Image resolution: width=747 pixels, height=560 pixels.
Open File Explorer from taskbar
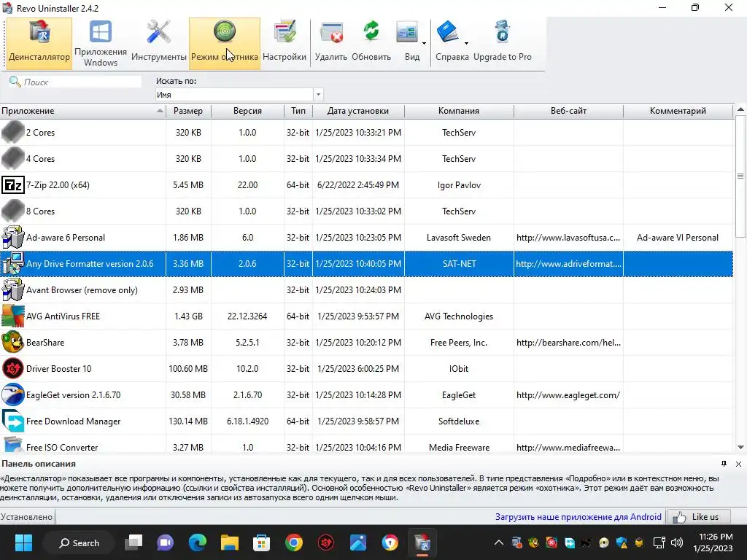(230, 542)
